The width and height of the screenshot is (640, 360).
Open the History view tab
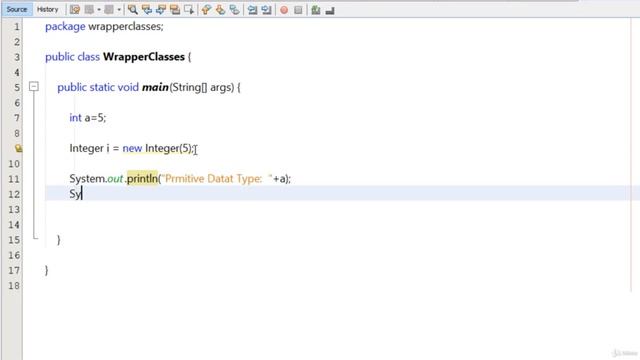[47, 9]
